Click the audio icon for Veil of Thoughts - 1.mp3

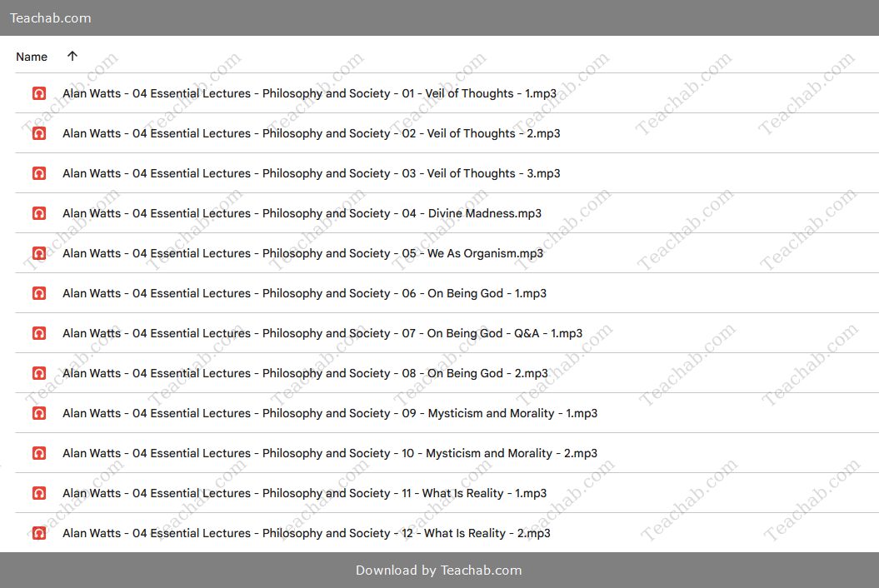pos(38,93)
